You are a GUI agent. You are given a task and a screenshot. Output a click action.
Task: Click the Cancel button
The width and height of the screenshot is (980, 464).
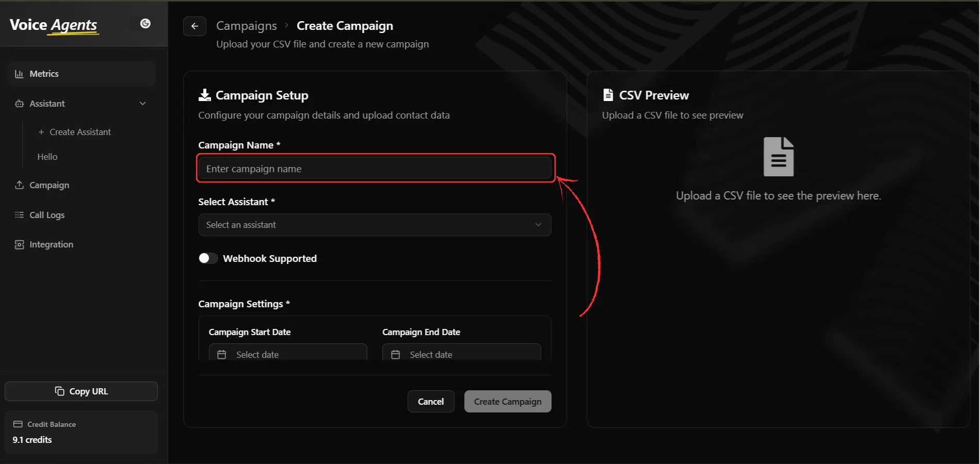431,402
